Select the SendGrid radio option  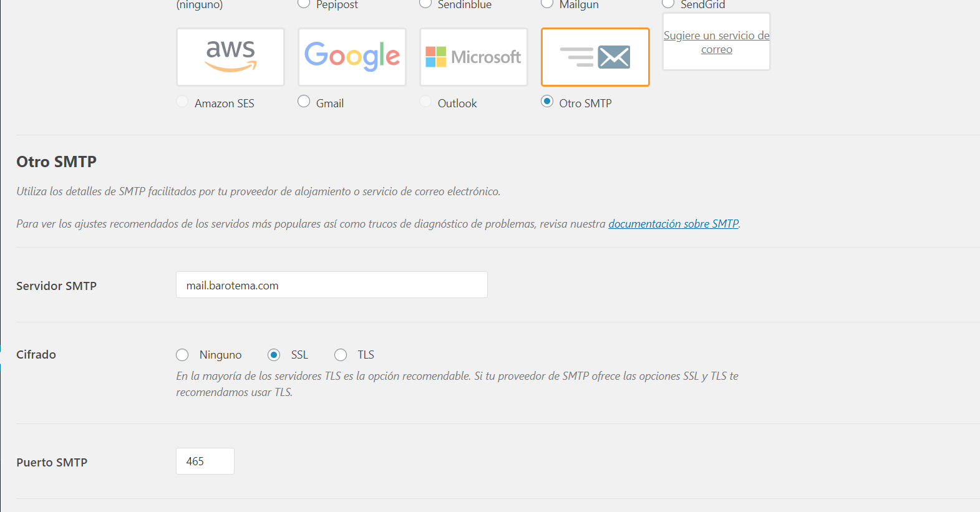[668, 3]
